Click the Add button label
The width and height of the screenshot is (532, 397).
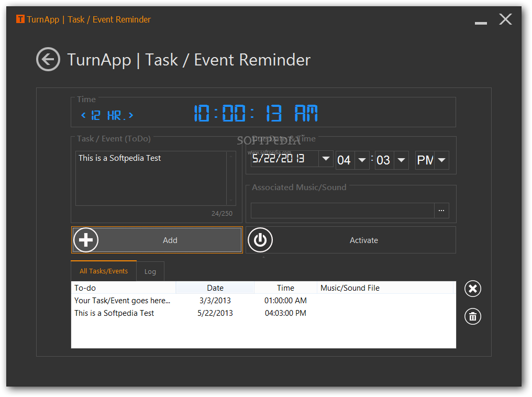(170, 240)
